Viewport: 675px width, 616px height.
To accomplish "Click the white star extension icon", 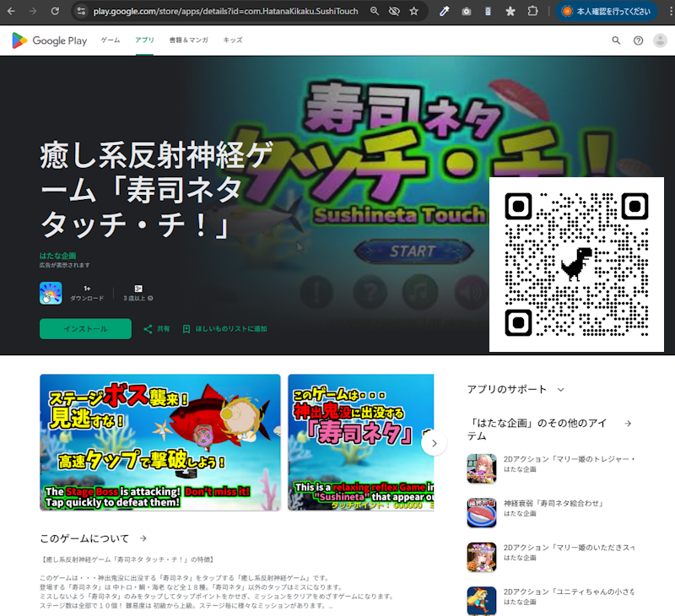I will (510, 11).
